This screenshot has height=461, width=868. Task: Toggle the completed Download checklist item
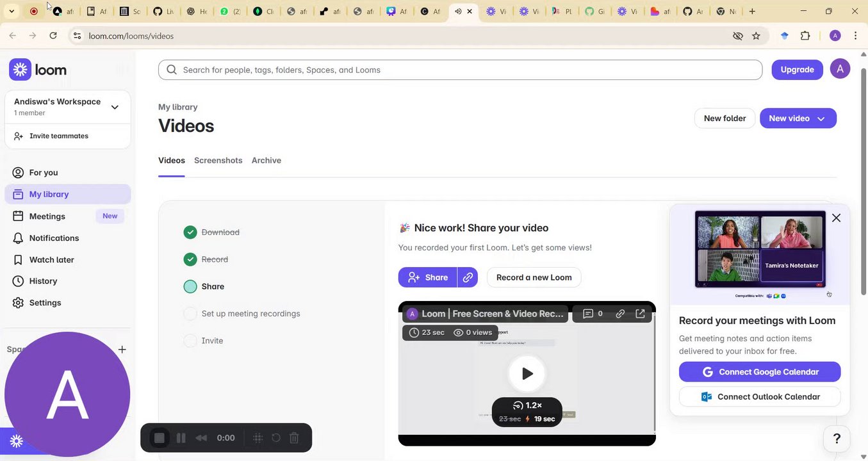click(190, 232)
